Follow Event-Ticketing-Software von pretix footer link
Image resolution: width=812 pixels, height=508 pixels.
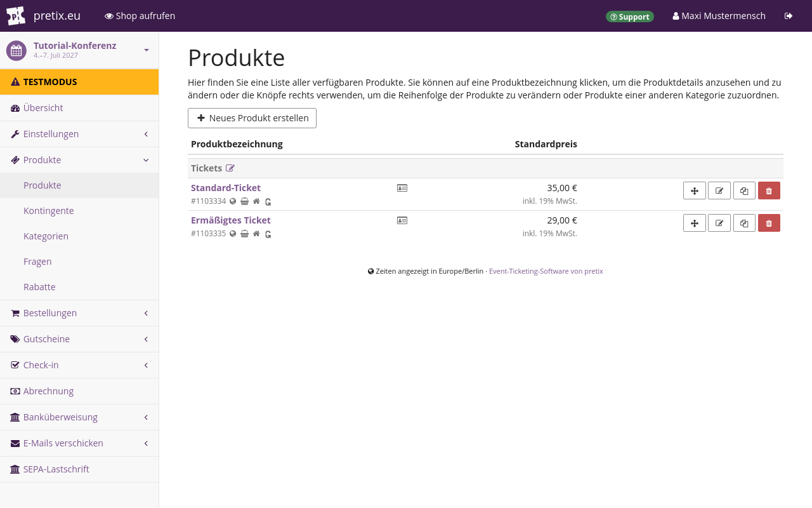[x=546, y=271]
